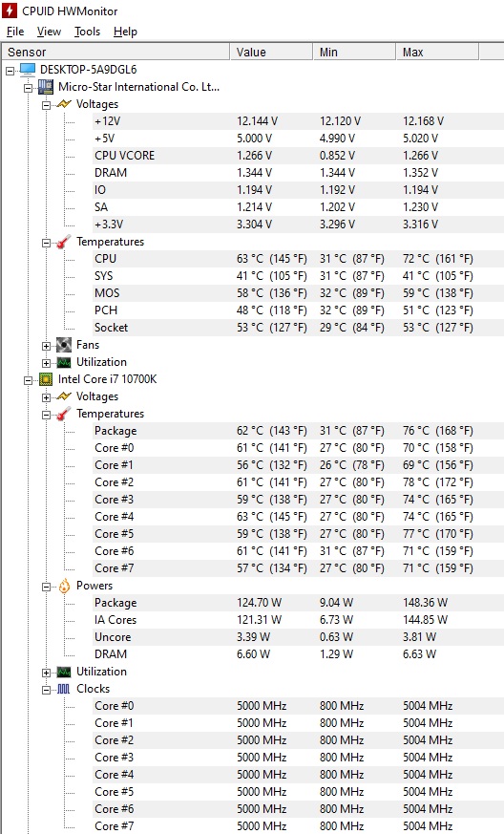The image size is (504, 834).
Task: Click the Value column header
Action: click(x=271, y=53)
